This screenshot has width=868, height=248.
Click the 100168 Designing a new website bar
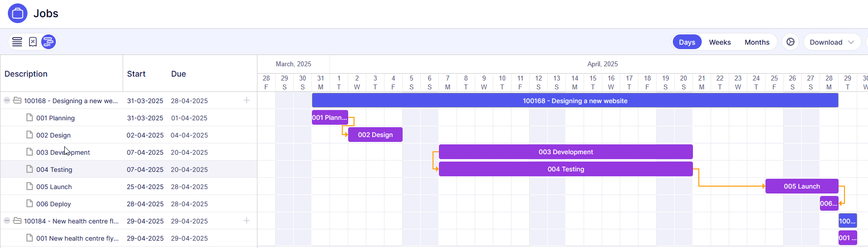point(575,101)
